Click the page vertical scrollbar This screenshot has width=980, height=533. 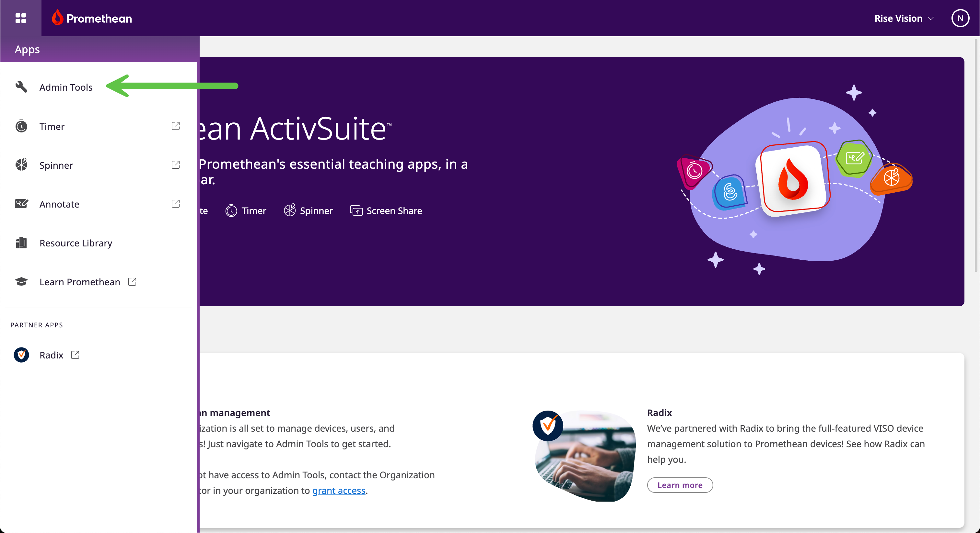coord(976,156)
